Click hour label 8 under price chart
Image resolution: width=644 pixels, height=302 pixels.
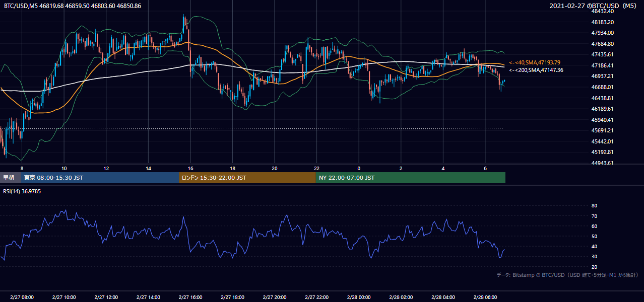tap(22, 168)
